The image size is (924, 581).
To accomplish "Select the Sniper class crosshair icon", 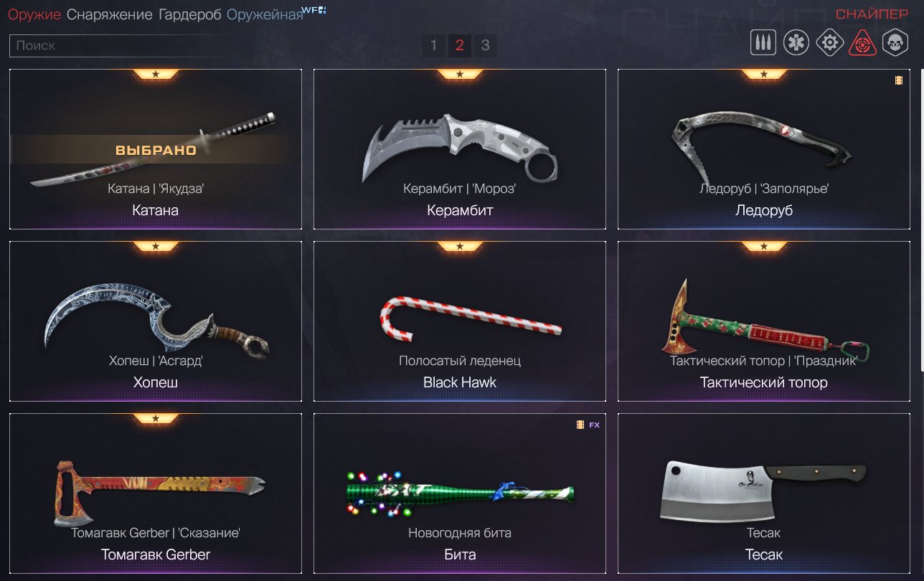I will pos(862,42).
